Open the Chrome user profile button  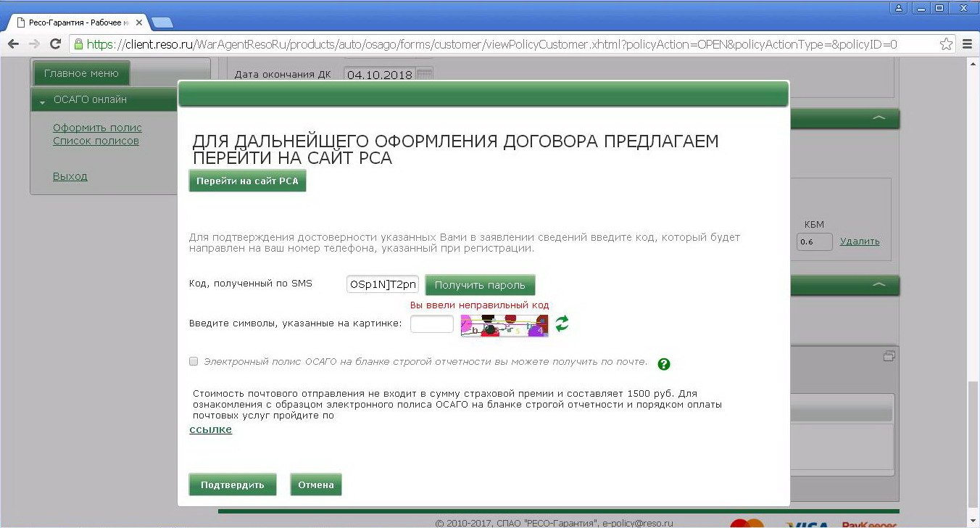click(899, 8)
